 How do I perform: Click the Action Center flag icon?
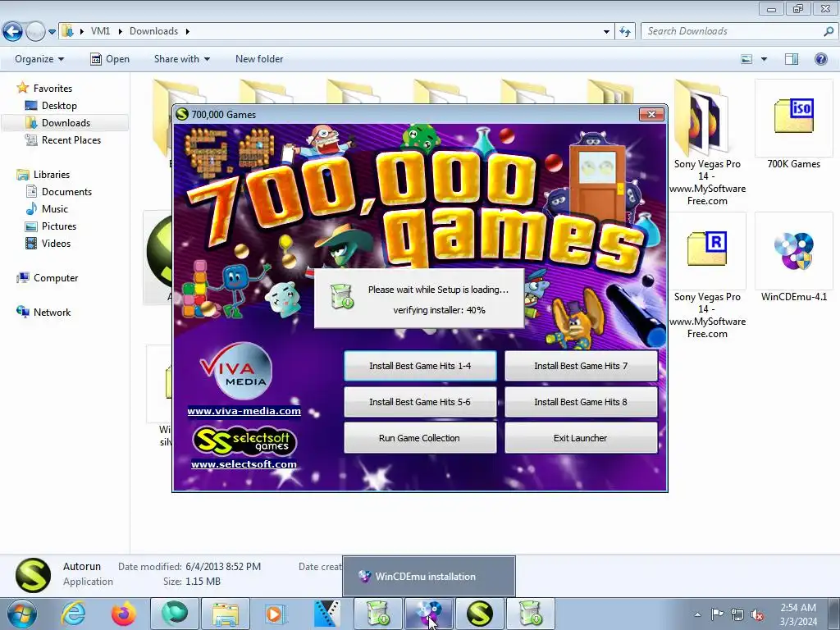[x=717, y=614]
